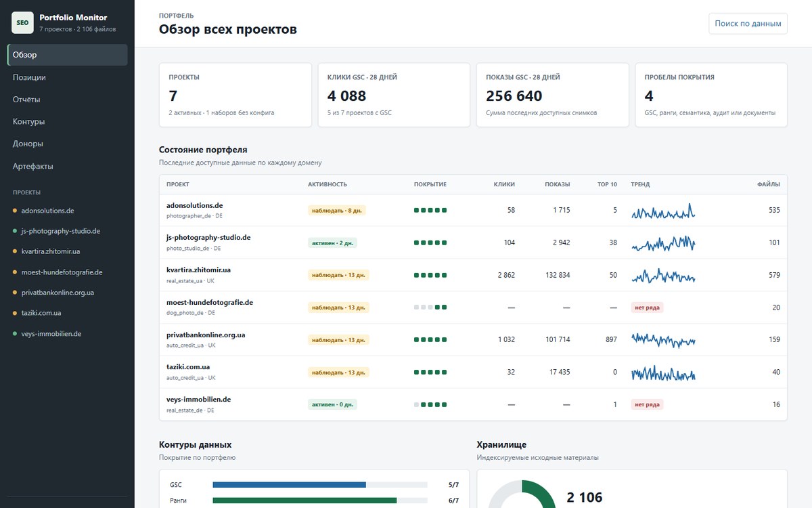
Task: Click the GSC coverage progress bar
Action: coord(320,485)
